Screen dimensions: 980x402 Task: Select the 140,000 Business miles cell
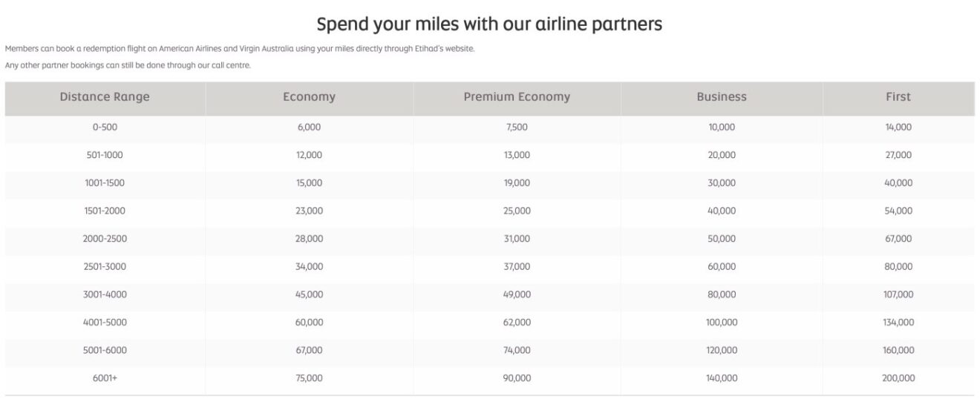[x=722, y=378]
